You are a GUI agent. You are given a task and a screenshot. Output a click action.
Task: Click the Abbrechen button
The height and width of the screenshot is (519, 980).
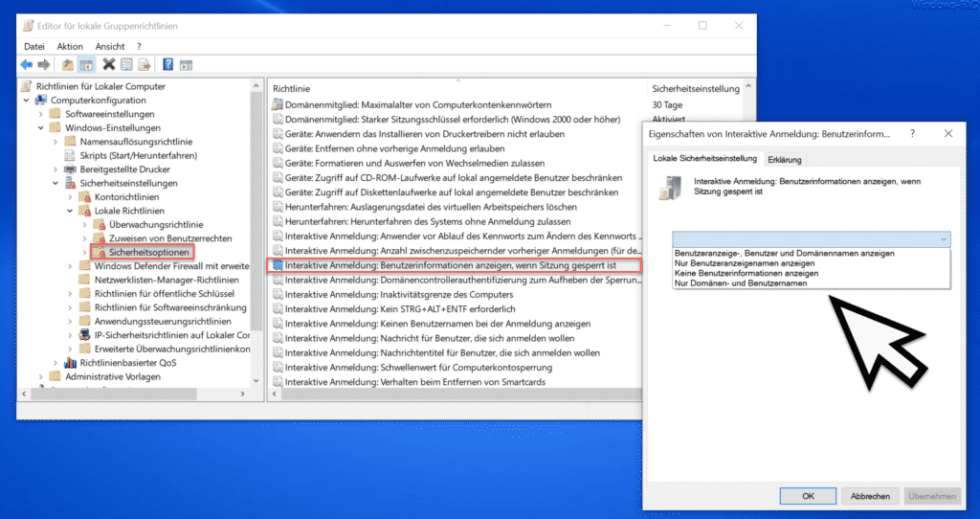(870, 496)
